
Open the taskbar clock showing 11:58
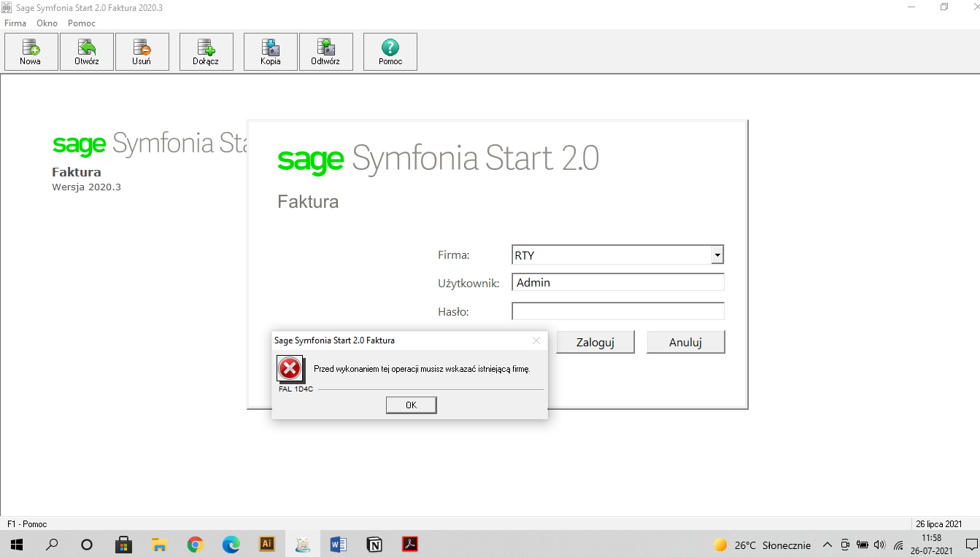932,544
